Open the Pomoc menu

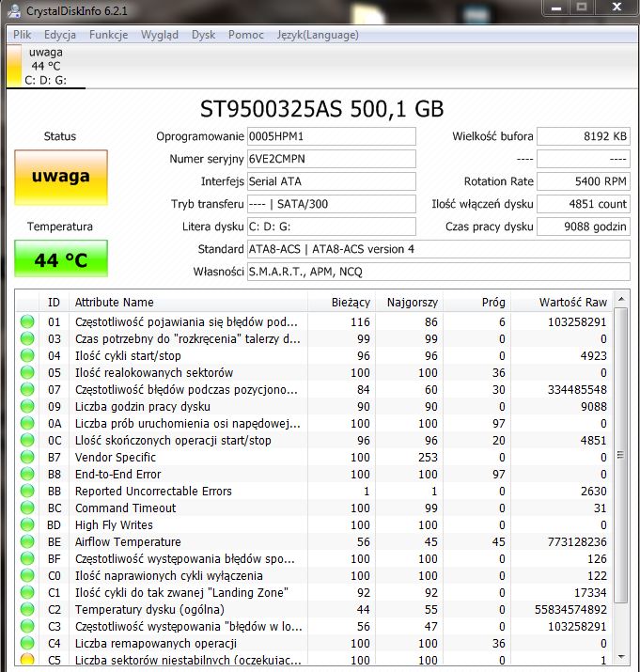click(x=245, y=35)
